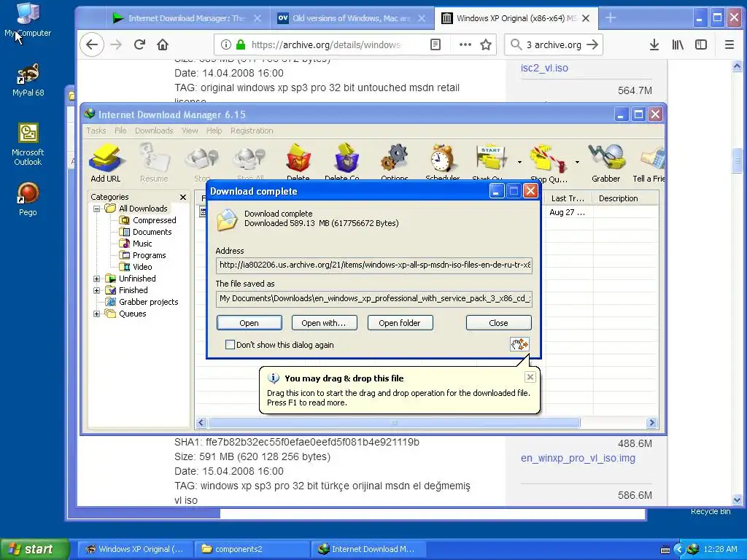This screenshot has height=560, width=747.
Task: Click the Address URL field
Action: 374,265
